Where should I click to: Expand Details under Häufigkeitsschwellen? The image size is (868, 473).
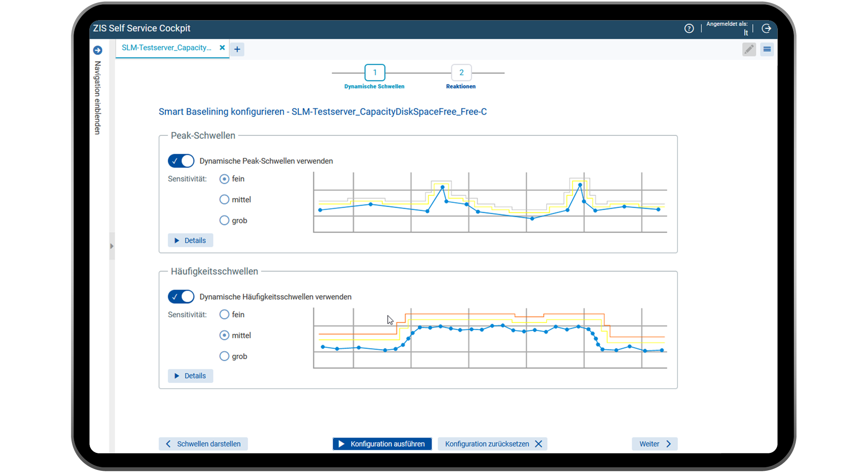click(190, 376)
